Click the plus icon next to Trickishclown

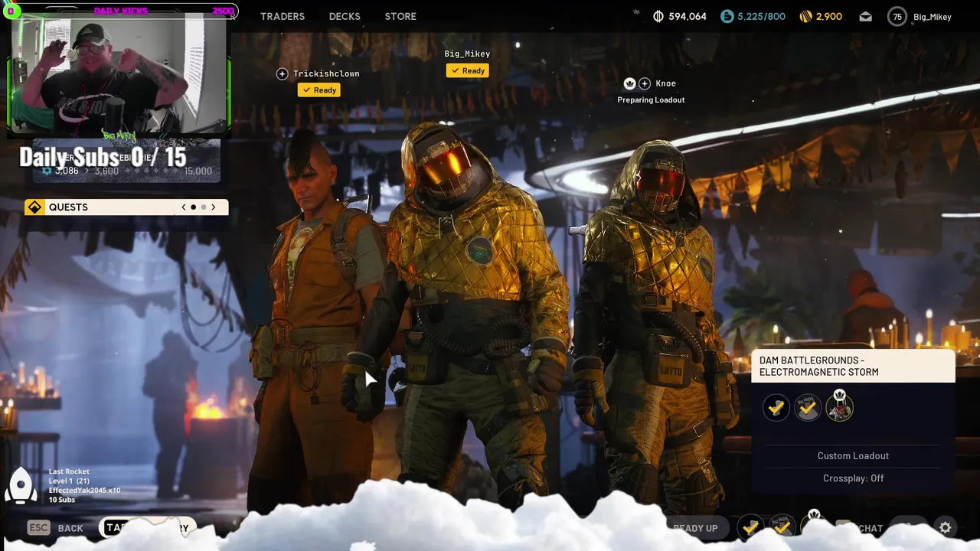click(283, 73)
